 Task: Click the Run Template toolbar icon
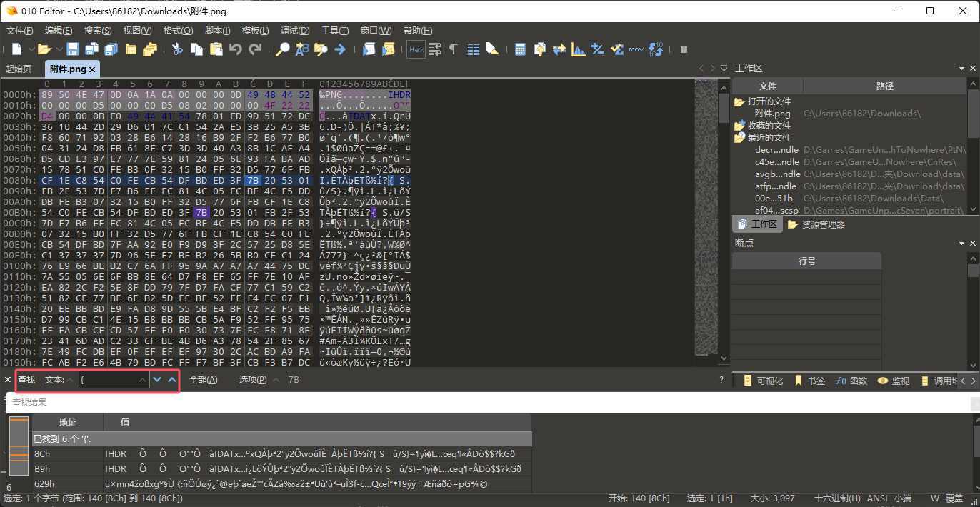click(x=388, y=49)
